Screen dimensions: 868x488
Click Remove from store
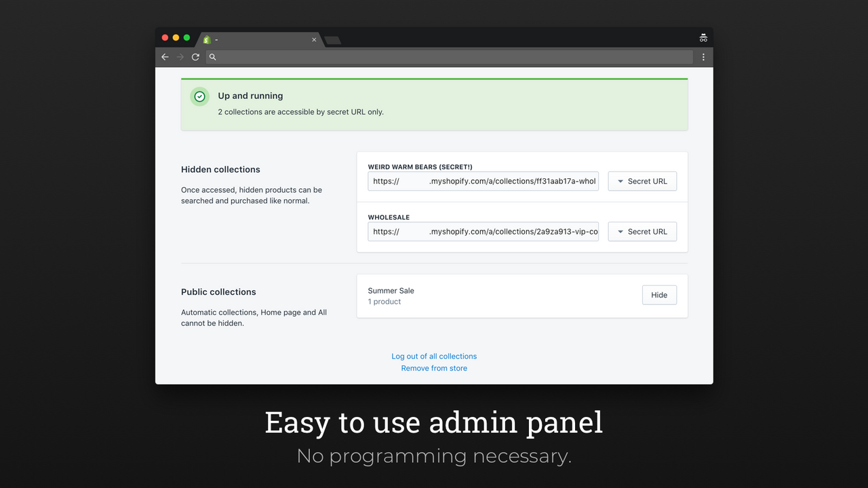[x=434, y=368]
